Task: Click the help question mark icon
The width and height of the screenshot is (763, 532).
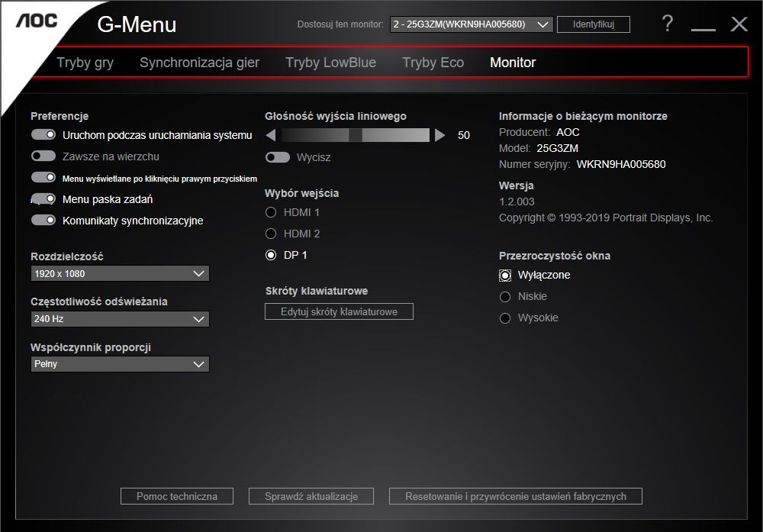Action: 668,24
